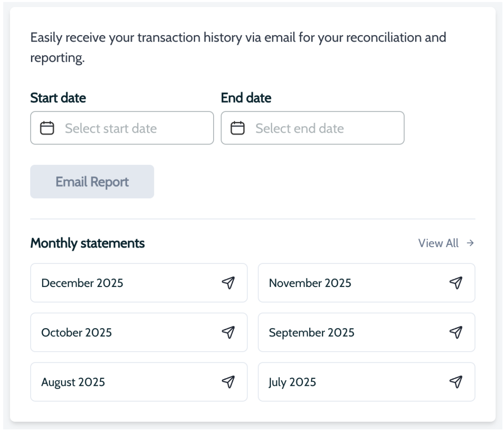Focus the Select end date input
The height and width of the screenshot is (431, 504).
pos(323,128)
